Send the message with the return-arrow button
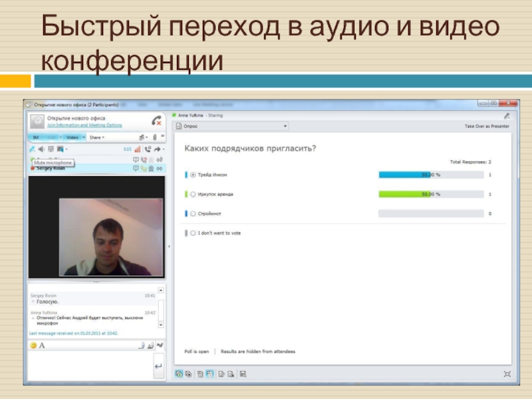This screenshot has height=399, width=532. click(158, 366)
